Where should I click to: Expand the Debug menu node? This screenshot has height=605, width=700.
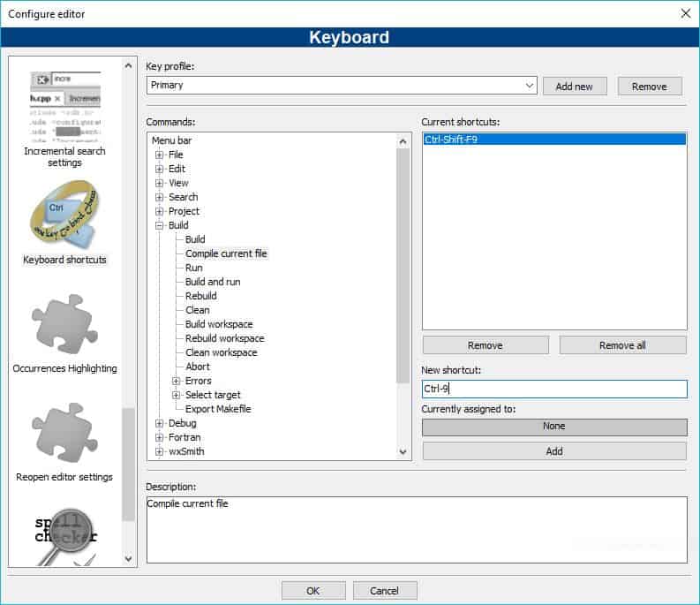pos(160,423)
